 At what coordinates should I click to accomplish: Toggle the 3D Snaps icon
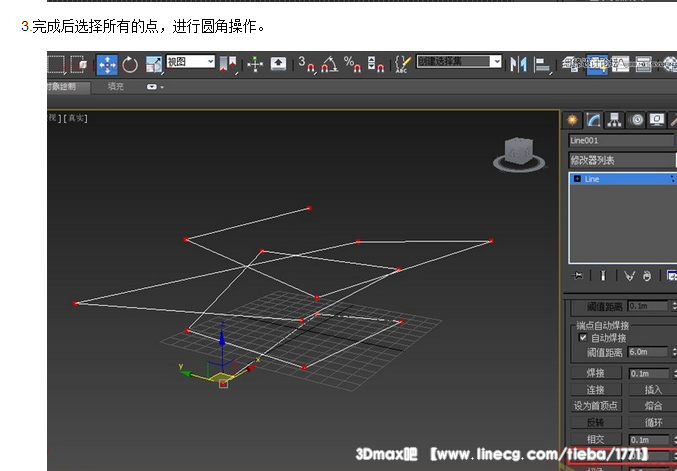(306, 65)
